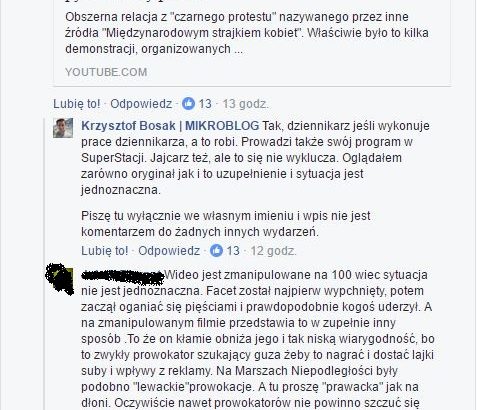Click "Odpowiedz" under Krzysztof Bosak's reply
This screenshot has width=477, height=410.
click(x=169, y=250)
